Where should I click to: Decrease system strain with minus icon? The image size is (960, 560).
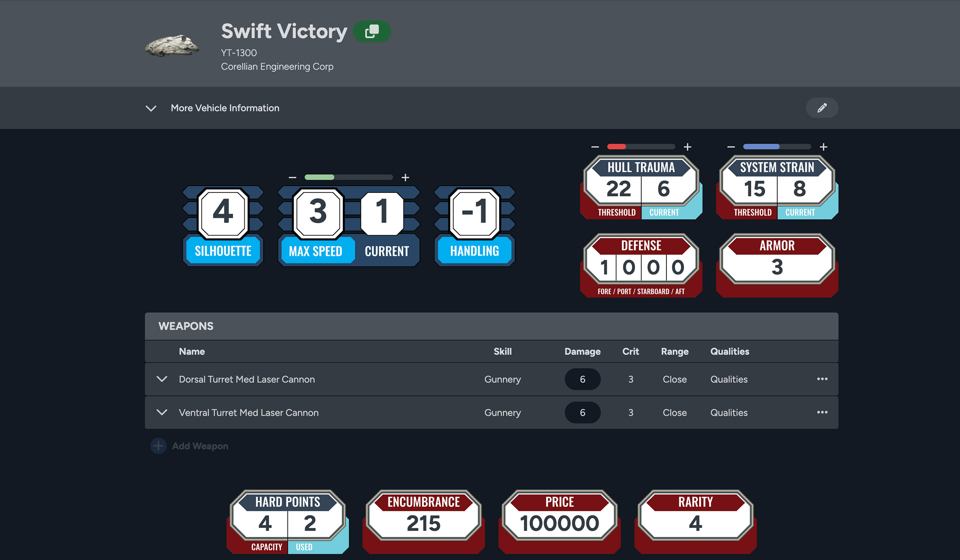pyautogui.click(x=731, y=147)
